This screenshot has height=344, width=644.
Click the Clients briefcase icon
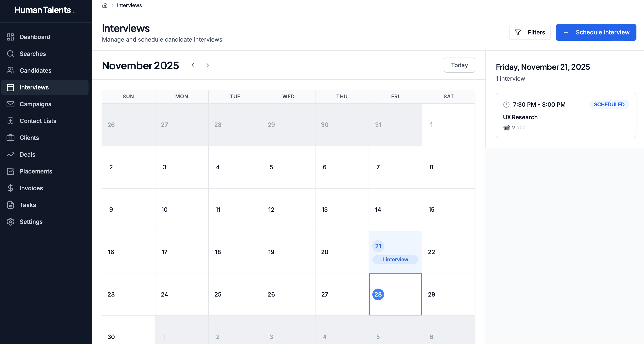click(x=10, y=138)
